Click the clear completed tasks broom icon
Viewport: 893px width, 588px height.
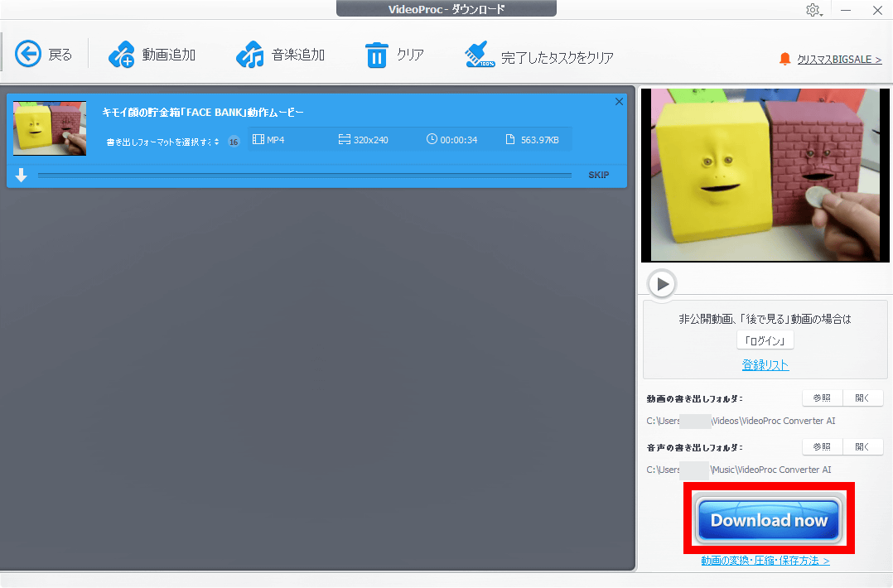coord(480,55)
